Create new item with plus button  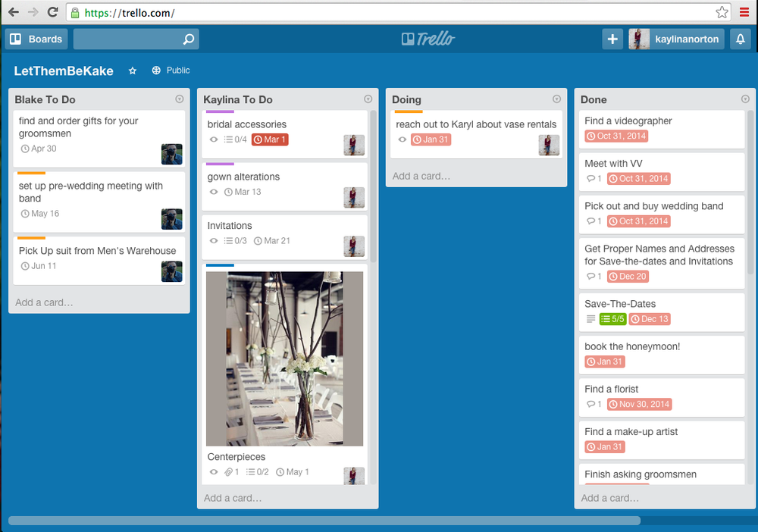[x=612, y=39]
